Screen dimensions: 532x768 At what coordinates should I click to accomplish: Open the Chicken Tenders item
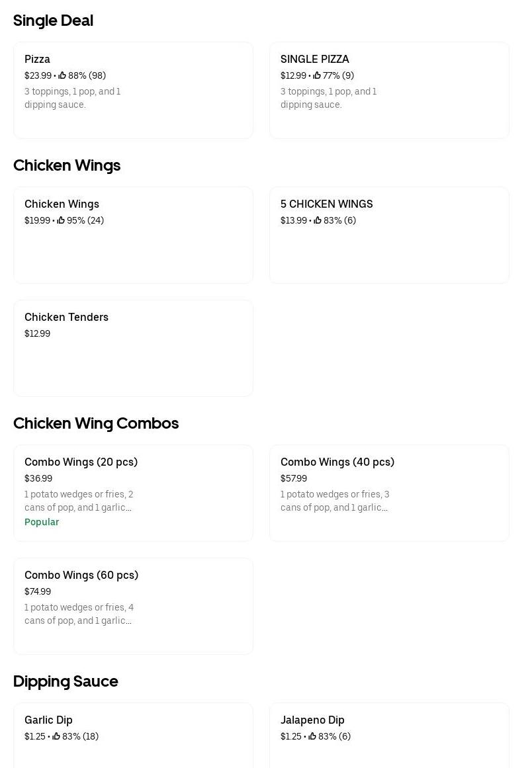tap(133, 348)
